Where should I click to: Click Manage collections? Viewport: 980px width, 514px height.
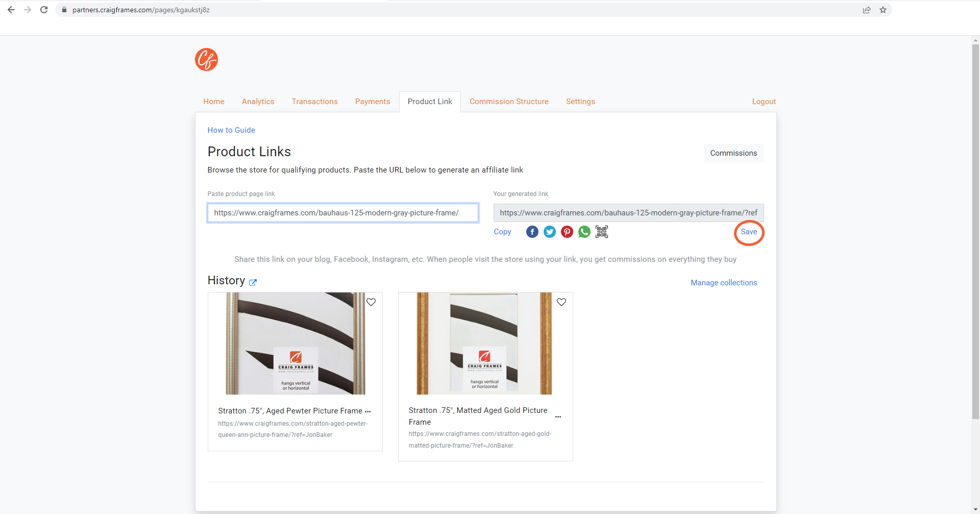[x=723, y=283]
